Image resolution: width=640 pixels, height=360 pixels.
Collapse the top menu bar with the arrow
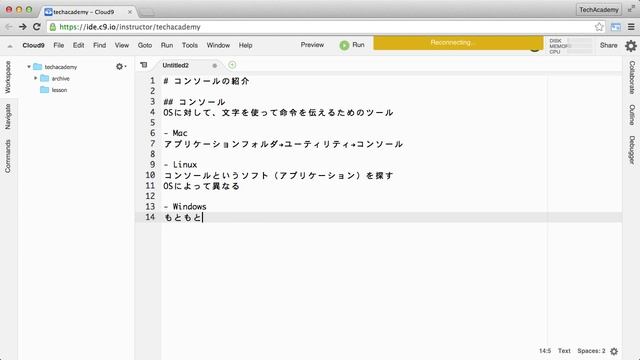pos(10,46)
